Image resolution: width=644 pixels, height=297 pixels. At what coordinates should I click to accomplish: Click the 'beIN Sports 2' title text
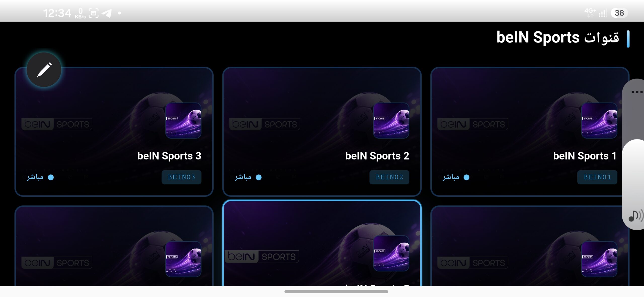[x=377, y=156]
